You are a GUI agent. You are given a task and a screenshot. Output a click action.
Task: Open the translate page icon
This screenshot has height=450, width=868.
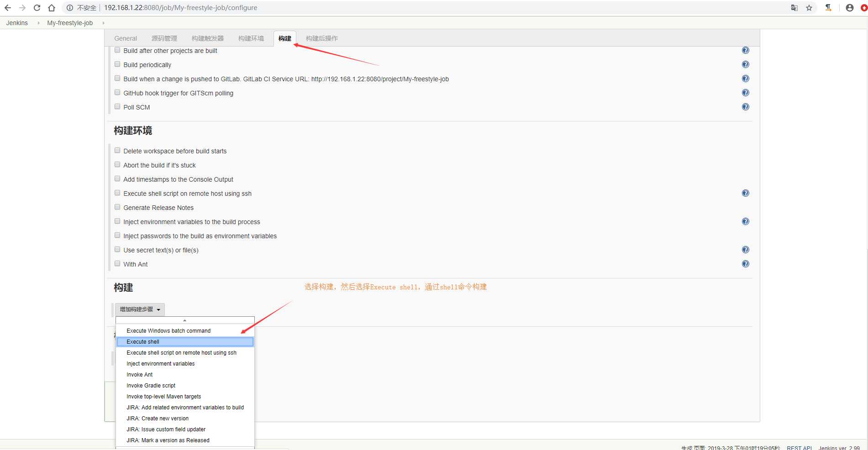click(794, 8)
